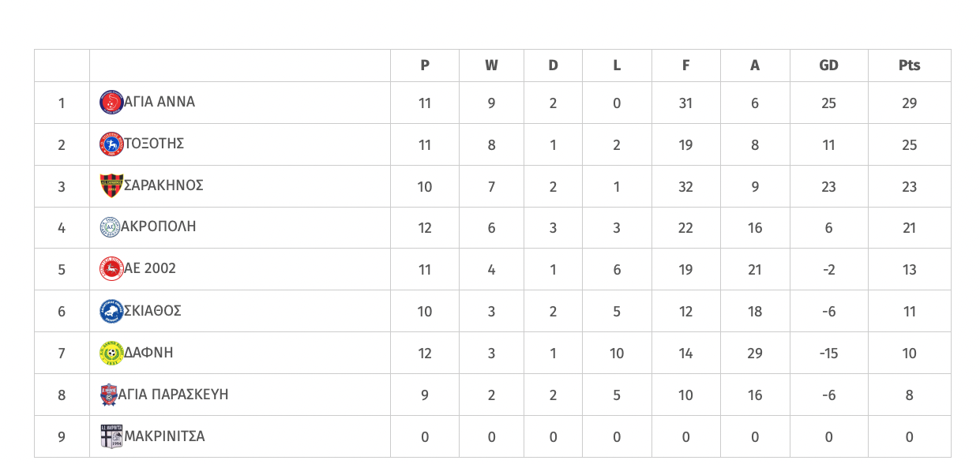980x464 pixels.
Task: Click the ΑΚΡΟΠΟΛΗ round emblem
Action: click(x=110, y=227)
